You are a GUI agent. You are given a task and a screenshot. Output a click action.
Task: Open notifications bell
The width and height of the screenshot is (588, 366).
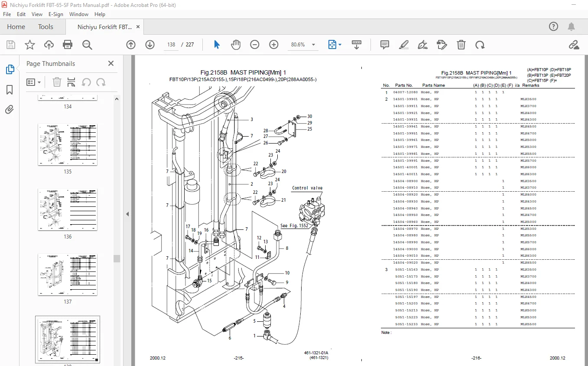(x=572, y=27)
